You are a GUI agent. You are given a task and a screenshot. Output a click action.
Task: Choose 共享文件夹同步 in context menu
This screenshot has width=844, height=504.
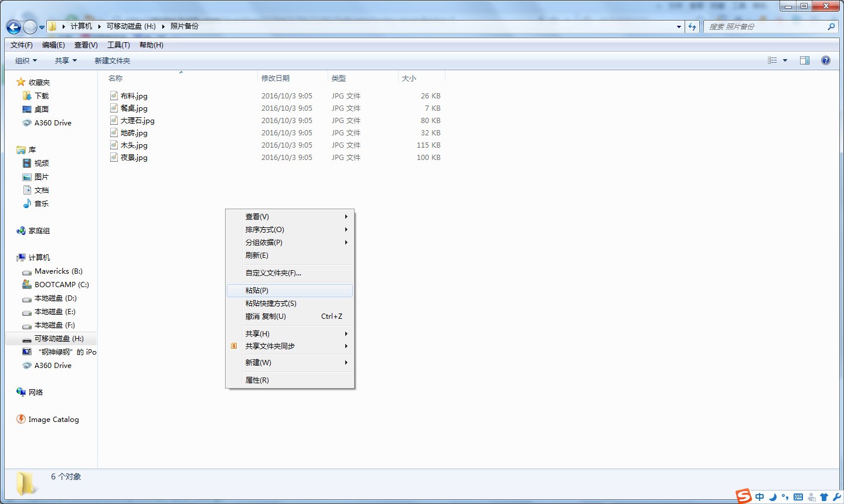click(x=290, y=346)
